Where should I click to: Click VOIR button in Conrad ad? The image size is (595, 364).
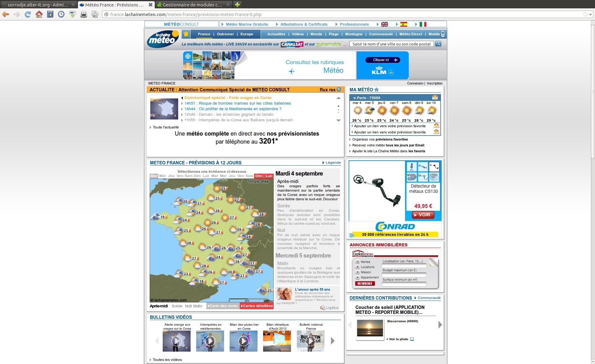tap(423, 215)
